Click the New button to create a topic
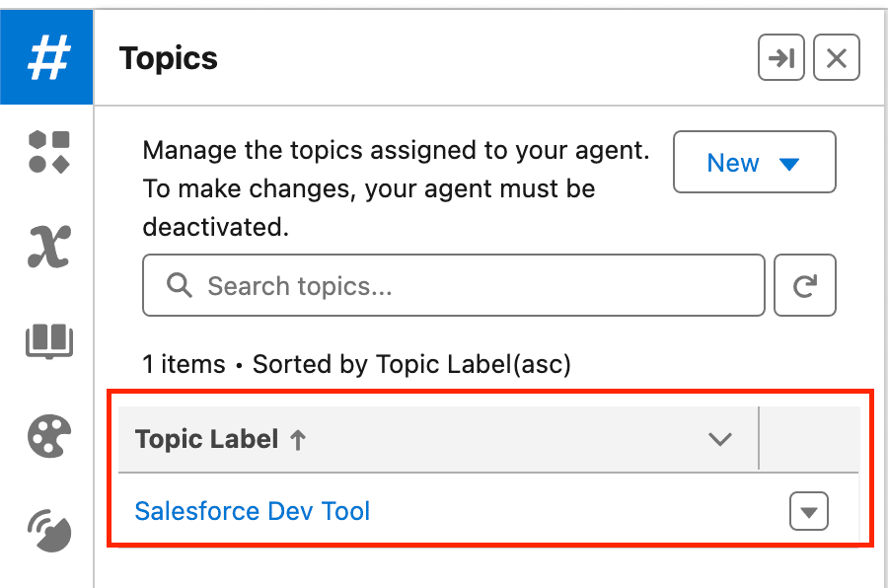Image resolution: width=888 pixels, height=588 pixels. click(x=734, y=163)
